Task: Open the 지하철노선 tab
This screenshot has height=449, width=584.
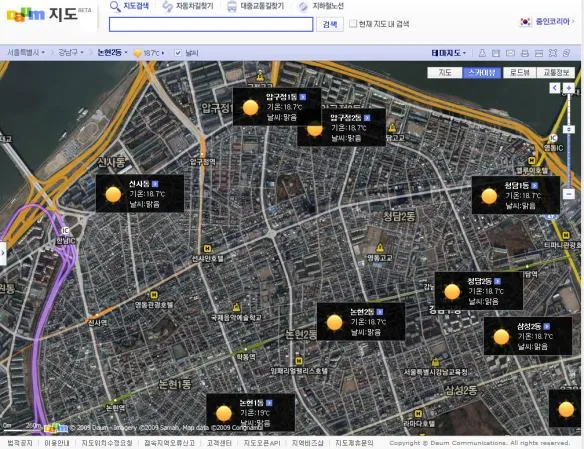Action: (x=321, y=6)
